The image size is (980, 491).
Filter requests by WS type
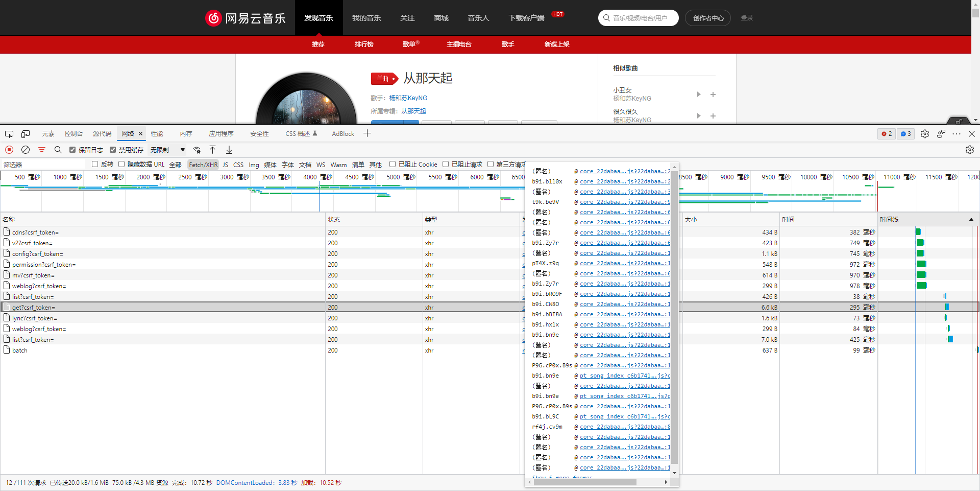coord(321,165)
